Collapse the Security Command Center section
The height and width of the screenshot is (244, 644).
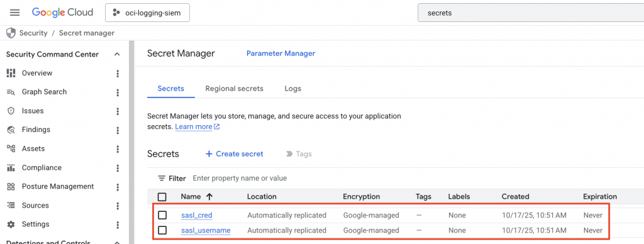point(117,54)
